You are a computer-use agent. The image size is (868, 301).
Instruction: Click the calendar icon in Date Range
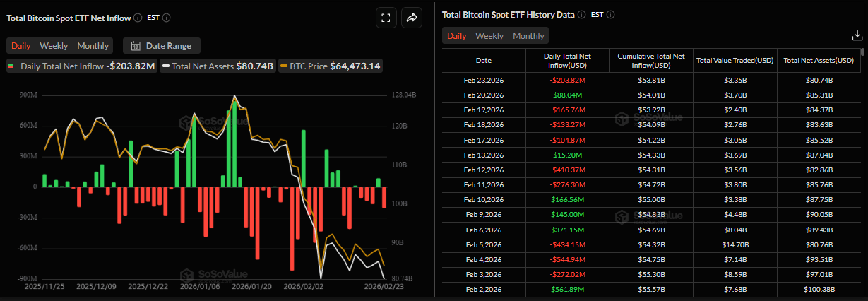[136, 46]
